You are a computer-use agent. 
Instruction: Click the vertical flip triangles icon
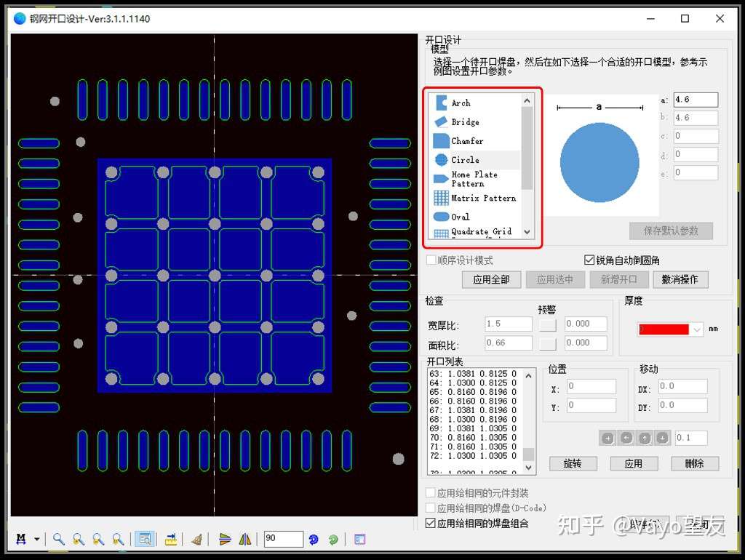(225, 539)
